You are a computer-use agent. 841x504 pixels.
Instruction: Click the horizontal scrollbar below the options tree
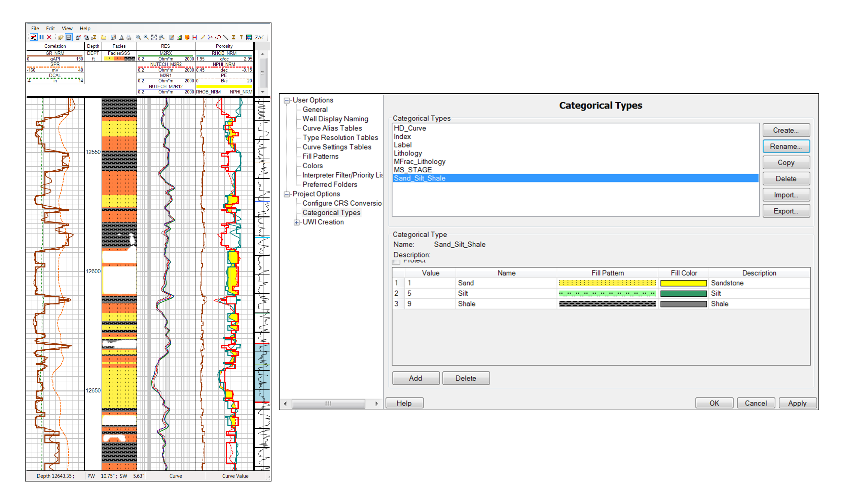[328, 404]
